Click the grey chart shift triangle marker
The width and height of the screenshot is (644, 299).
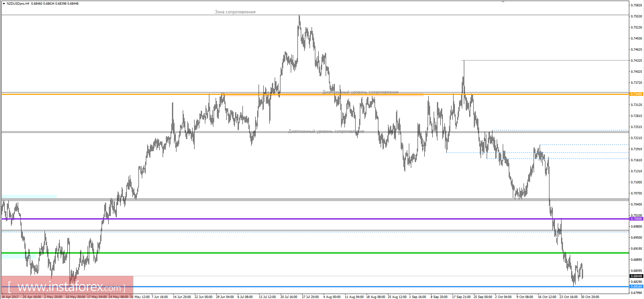pos(503,2)
